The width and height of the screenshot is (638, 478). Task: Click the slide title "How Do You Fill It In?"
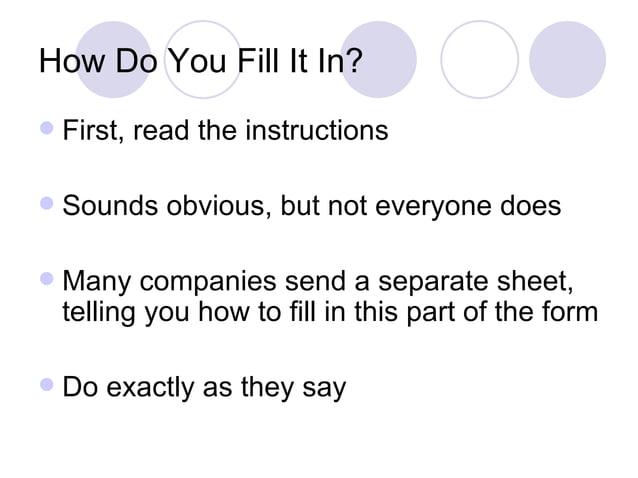201,61
